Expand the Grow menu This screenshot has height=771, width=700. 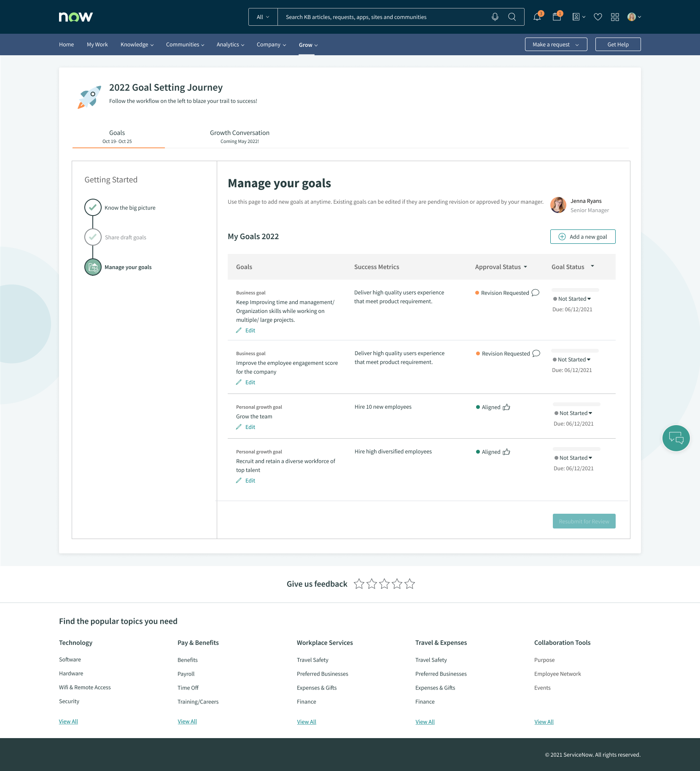[x=308, y=45]
